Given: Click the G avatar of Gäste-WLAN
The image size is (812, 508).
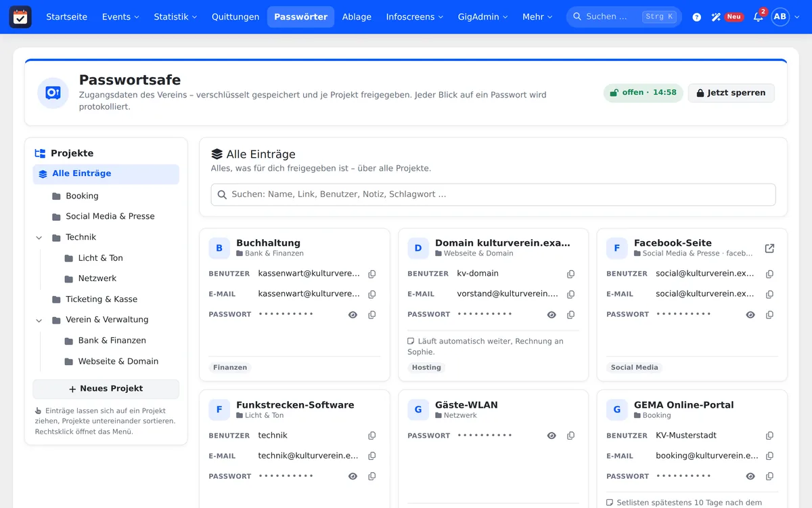Looking at the screenshot, I should [418, 410].
